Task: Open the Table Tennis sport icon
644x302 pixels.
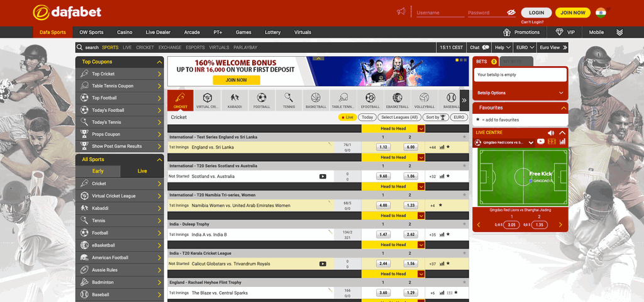Action: click(x=343, y=100)
